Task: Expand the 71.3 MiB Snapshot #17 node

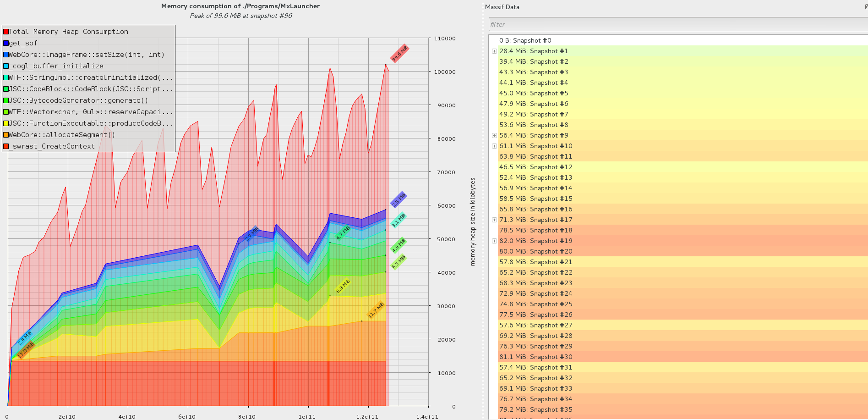Action: click(x=494, y=220)
